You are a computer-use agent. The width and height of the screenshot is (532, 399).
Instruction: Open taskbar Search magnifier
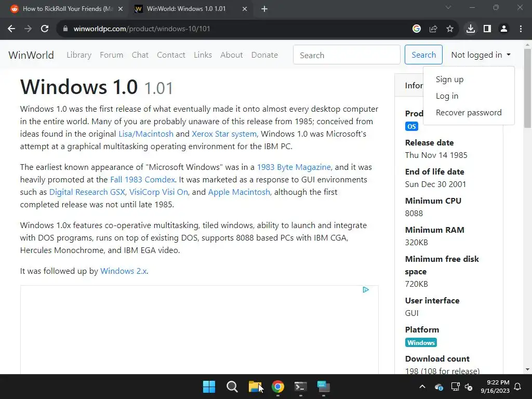[232, 387]
